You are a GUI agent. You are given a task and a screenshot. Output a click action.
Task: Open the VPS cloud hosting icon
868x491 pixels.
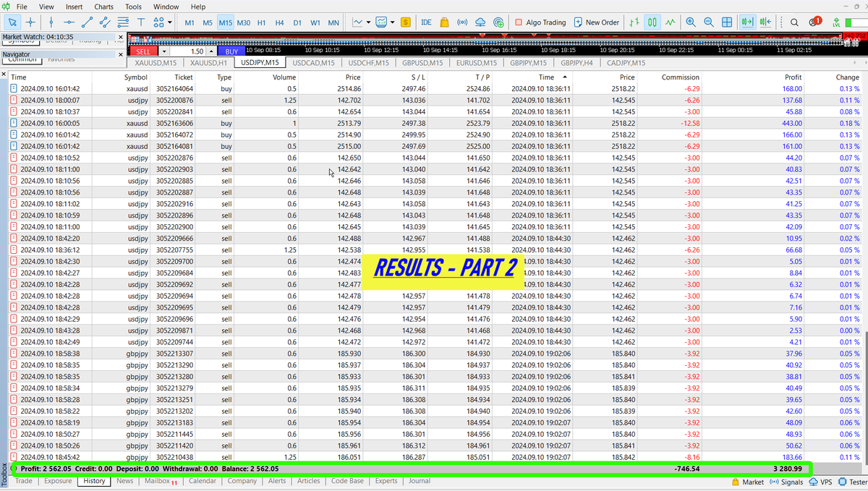point(481,22)
